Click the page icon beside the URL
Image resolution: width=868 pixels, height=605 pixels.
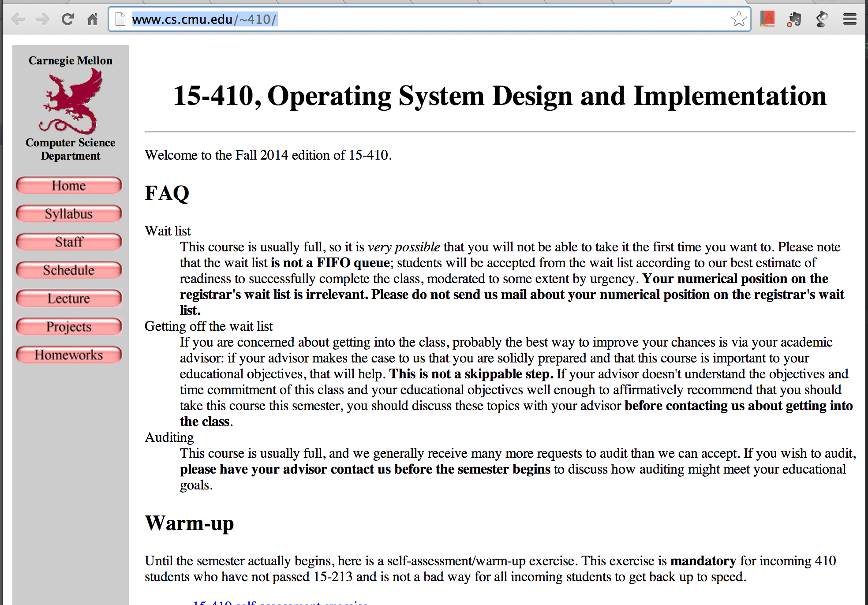pos(120,19)
